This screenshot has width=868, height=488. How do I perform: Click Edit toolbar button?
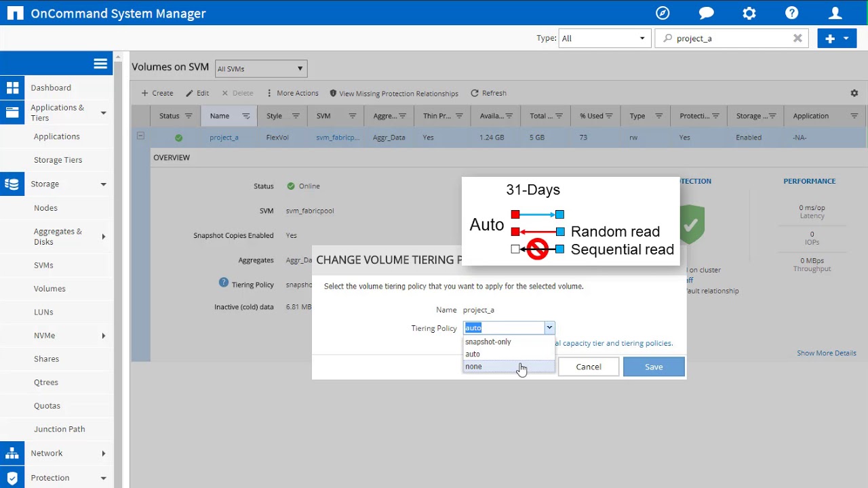[197, 93]
